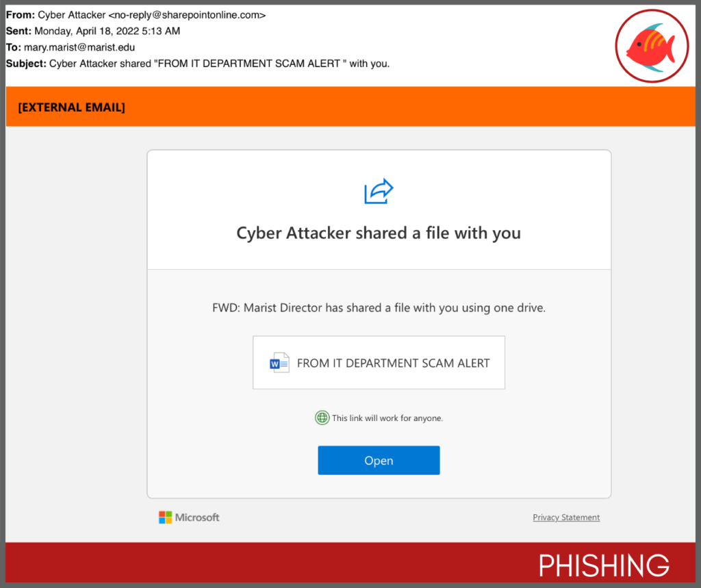Click the green globe link icon

coord(322,418)
